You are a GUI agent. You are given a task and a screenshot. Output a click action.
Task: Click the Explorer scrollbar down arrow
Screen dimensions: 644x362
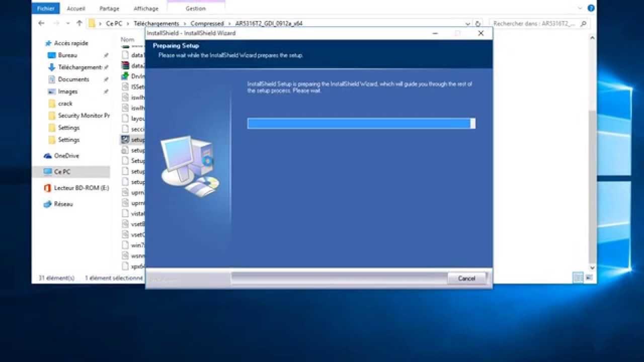592,268
